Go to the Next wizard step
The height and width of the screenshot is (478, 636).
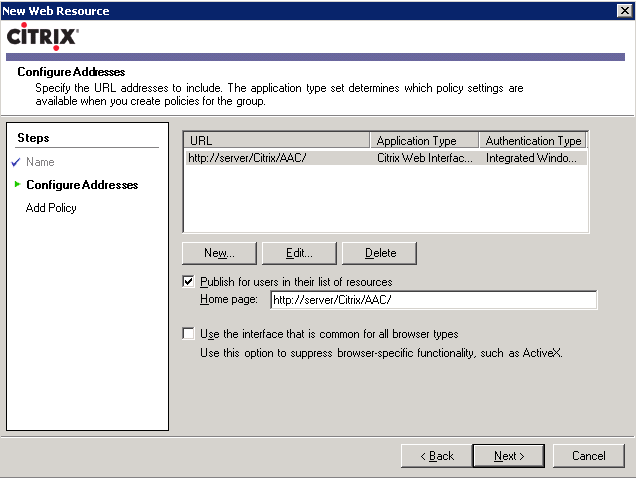pyautogui.click(x=509, y=456)
